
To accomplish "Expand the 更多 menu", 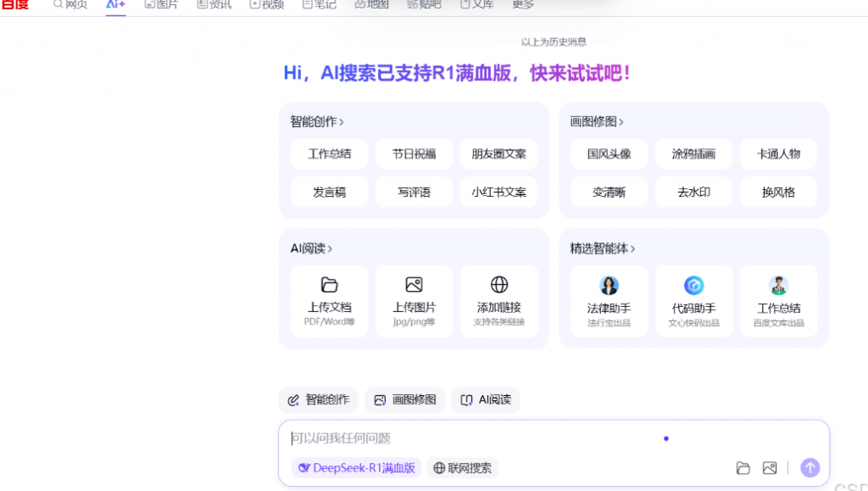I will tap(522, 4).
